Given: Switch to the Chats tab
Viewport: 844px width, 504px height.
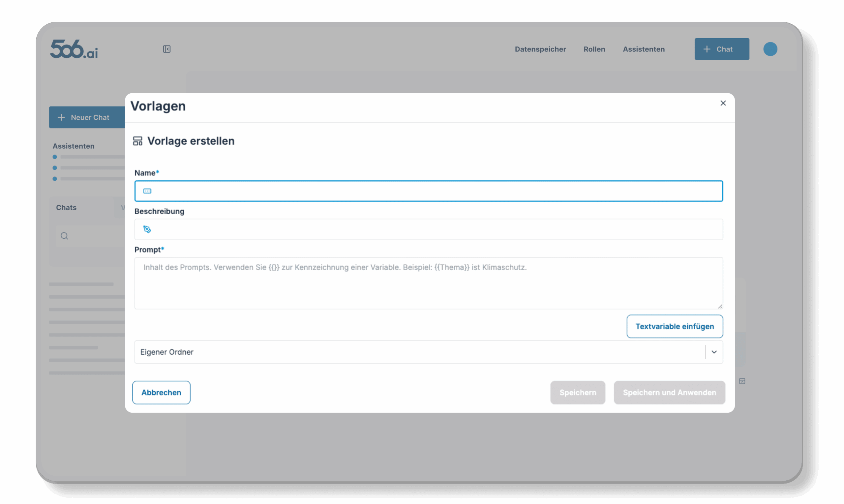Looking at the screenshot, I should click(66, 208).
